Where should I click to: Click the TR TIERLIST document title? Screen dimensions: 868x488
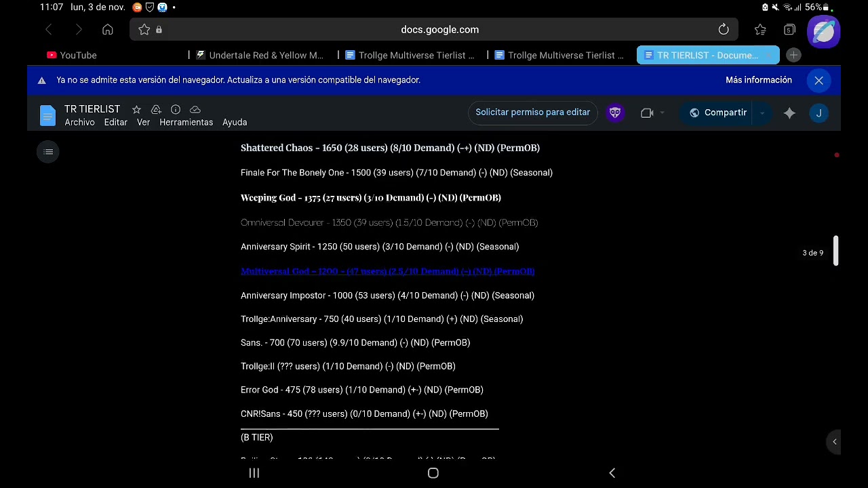pyautogui.click(x=92, y=109)
